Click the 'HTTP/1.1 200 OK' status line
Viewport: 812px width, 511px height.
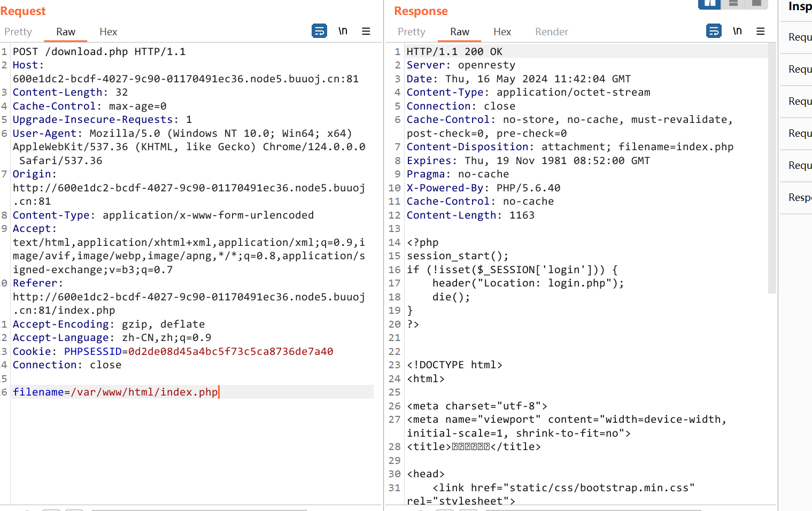click(x=455, y=52)
